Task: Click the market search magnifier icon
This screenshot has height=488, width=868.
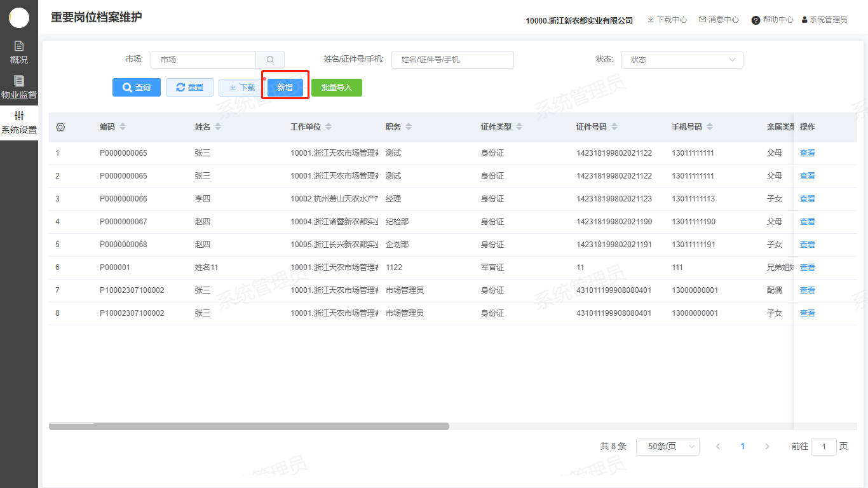Action: 270,60
